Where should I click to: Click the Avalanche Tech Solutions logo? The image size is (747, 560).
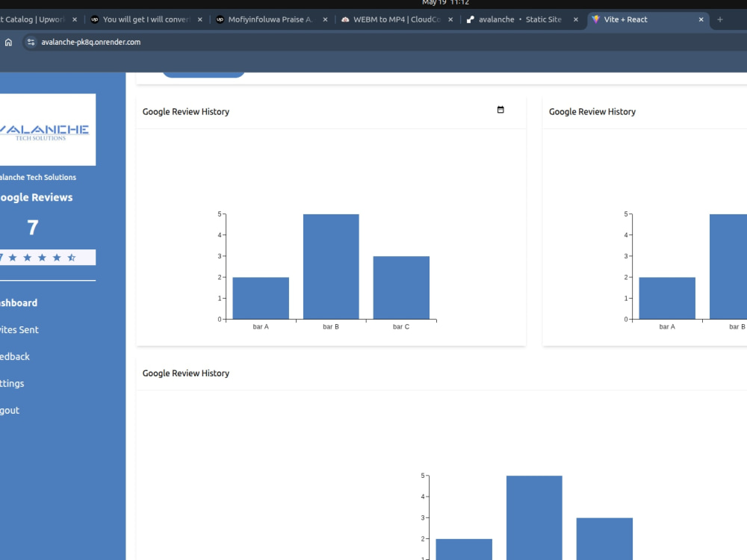pyautogui.click(x=48, y=129)
